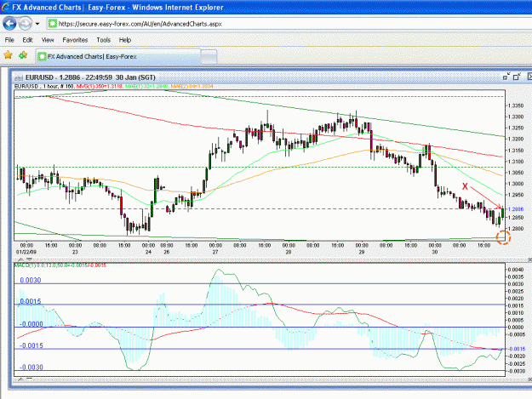Open the Edit menu
This screenshot has height=399, width=532.
pyautogui.click(x=27, y=40)
